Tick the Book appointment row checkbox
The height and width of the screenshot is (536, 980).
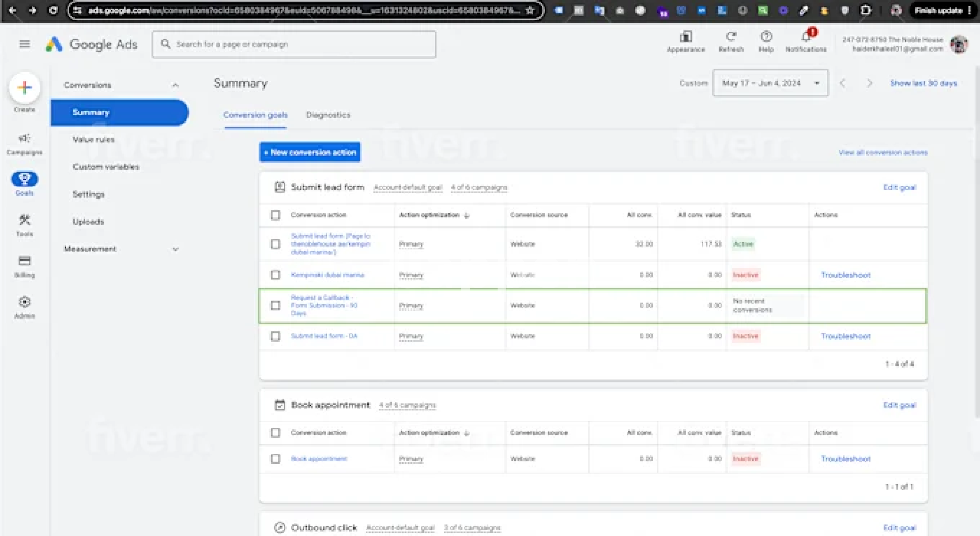click(276, 459)
